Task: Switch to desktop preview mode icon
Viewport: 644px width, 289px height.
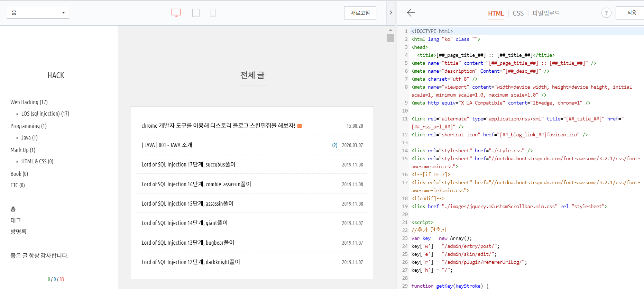Action: 176,13
